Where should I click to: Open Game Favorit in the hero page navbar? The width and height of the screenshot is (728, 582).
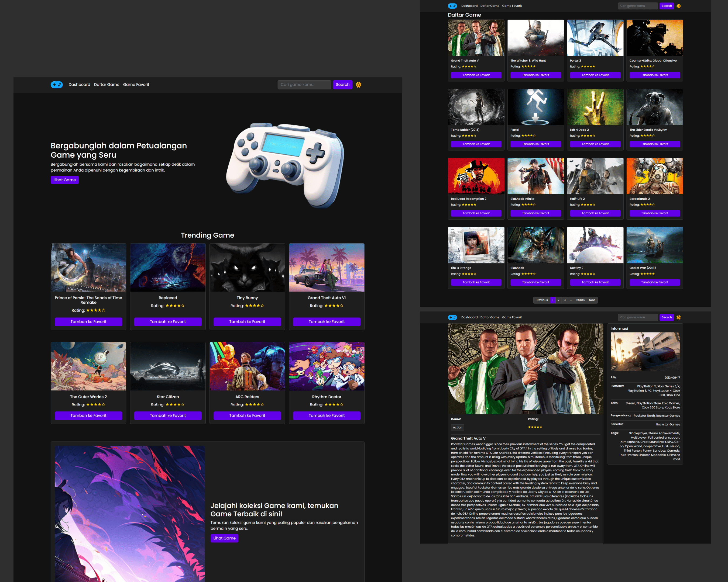(136, 85)
